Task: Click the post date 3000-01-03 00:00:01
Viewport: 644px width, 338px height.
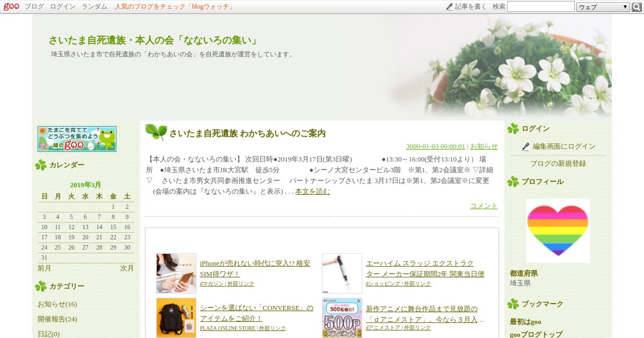Action: (435, 146)
